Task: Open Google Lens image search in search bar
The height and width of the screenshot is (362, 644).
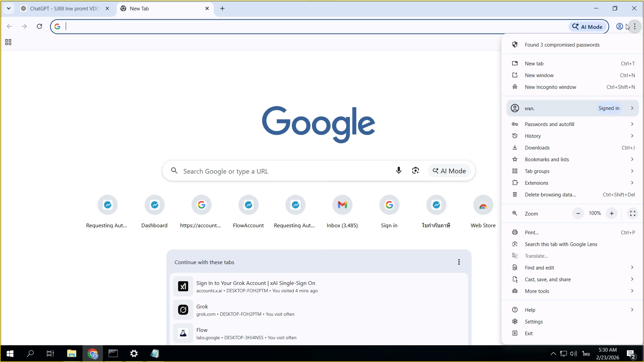Action: click(x=415, y=171)
